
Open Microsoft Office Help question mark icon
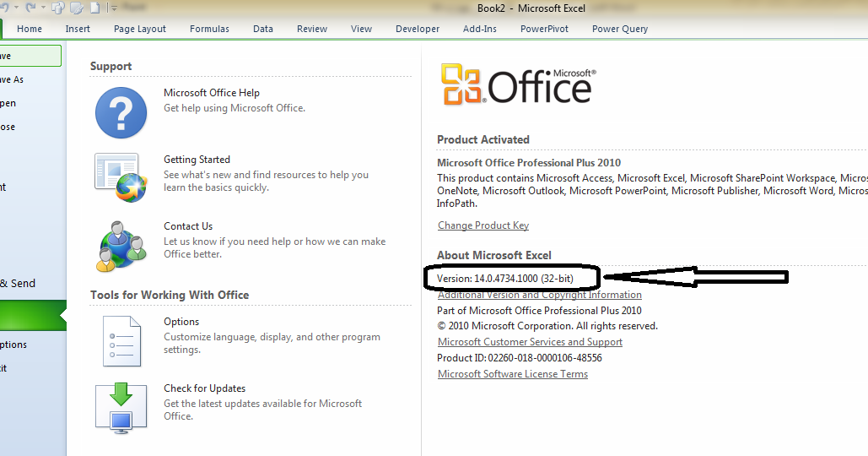point(121,112)
